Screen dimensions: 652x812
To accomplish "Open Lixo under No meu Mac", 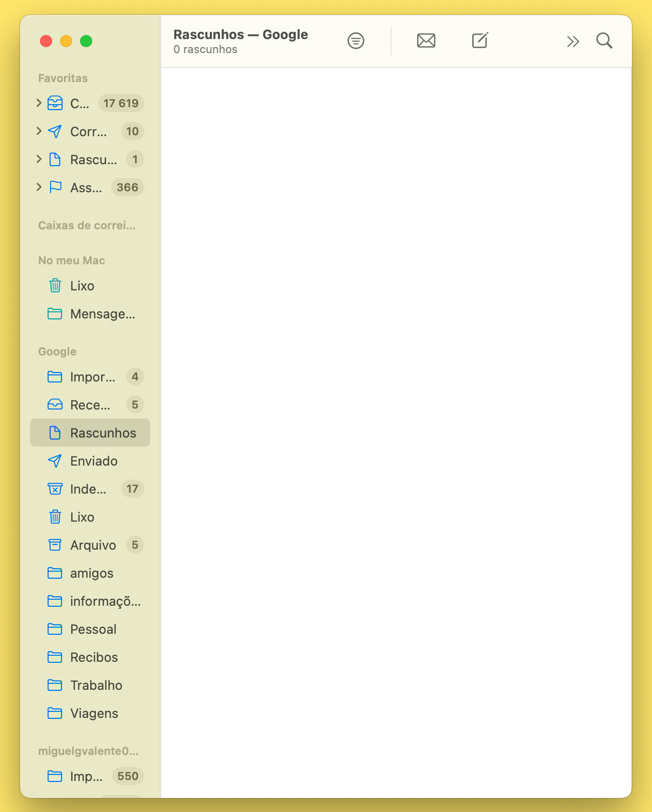I will coord(90,286).
